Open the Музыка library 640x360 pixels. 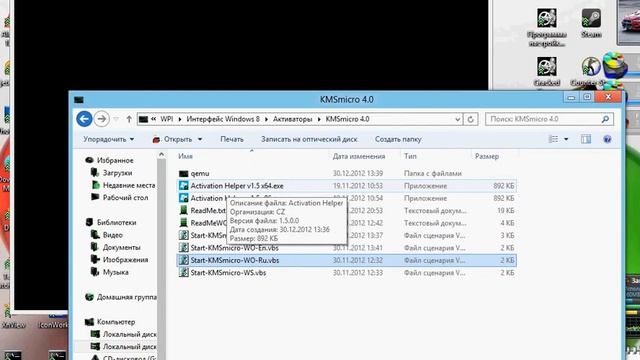coord(116,272)
